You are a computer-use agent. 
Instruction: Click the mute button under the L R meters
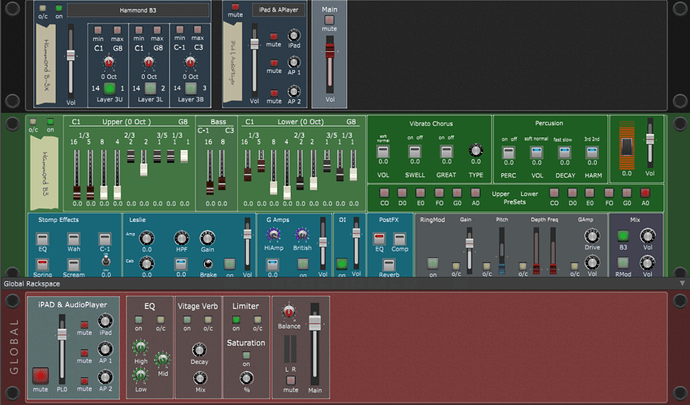click(290, 380)
